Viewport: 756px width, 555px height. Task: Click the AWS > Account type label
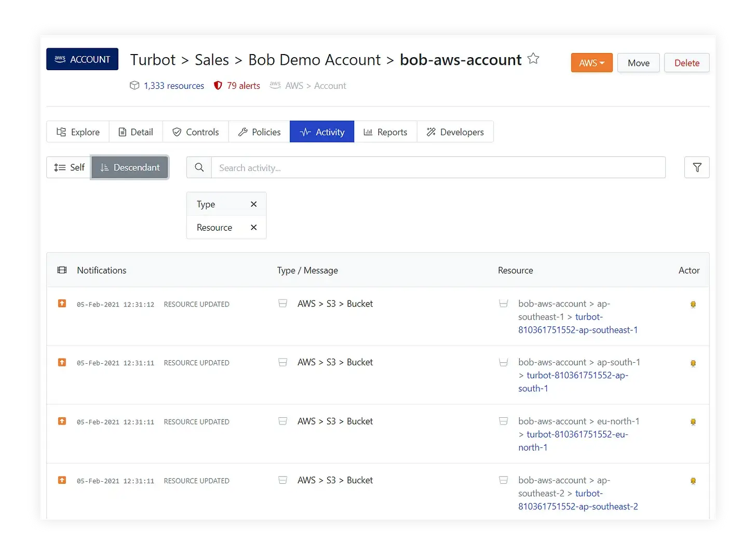(315, 86)
